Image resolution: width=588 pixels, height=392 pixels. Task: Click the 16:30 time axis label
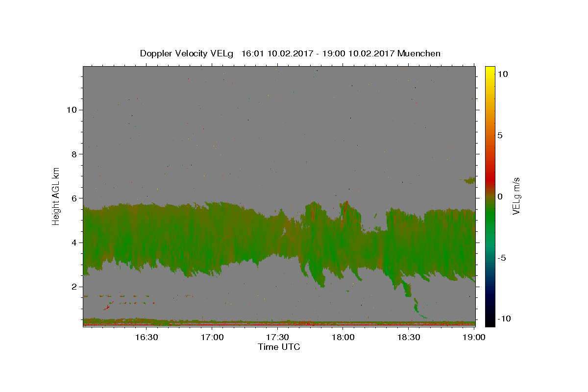[x=146, y=337]
